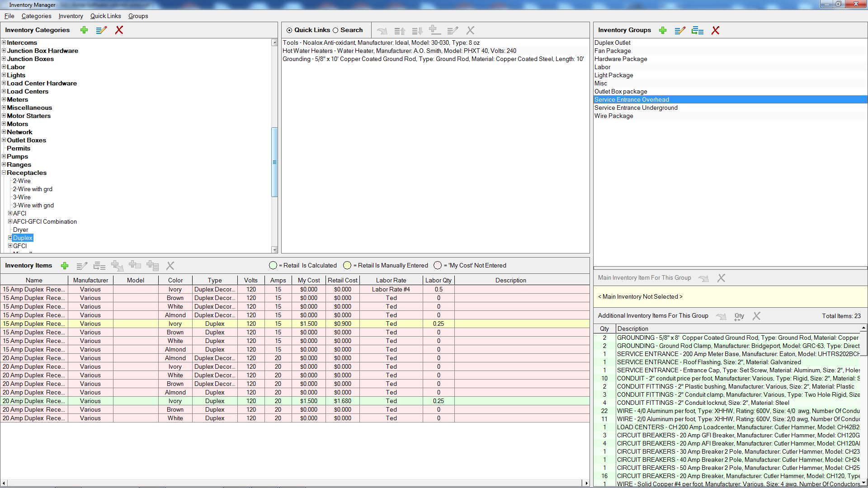Sort items by My Cost column header

click(x=308, y=280)
